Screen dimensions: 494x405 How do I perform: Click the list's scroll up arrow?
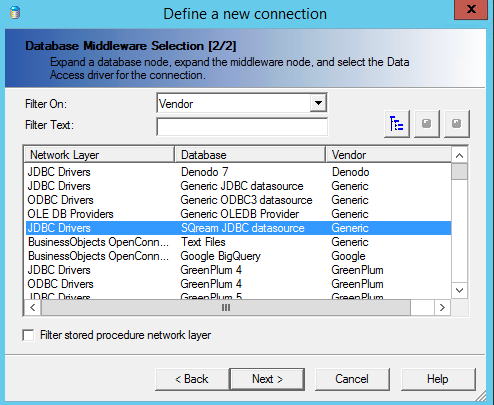(459, 155)
